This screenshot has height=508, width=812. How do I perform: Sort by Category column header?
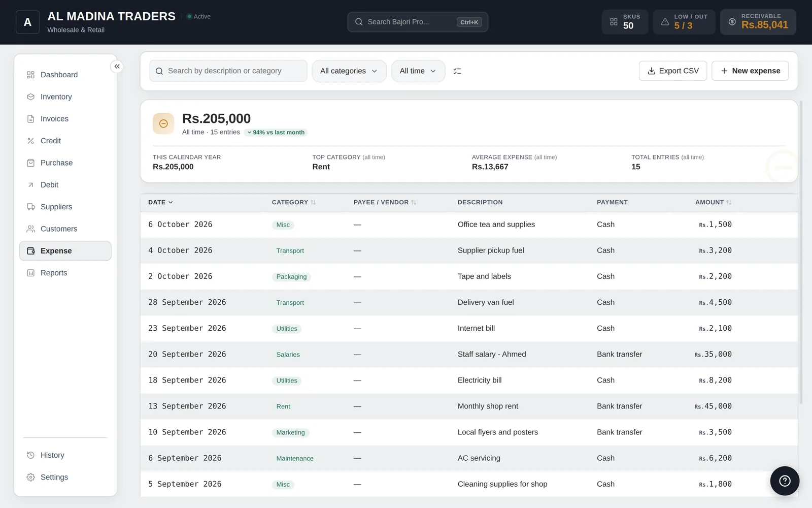[x=294, y=202]
